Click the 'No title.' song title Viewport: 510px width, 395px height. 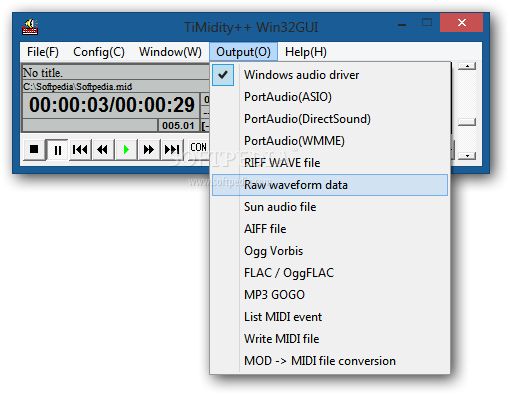(43, 73)
